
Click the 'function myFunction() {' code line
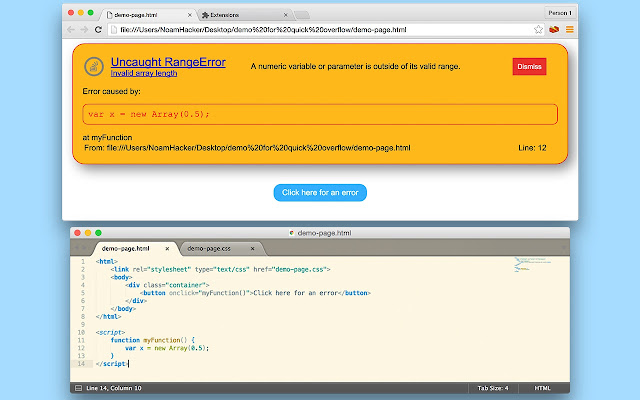[153, 340]
